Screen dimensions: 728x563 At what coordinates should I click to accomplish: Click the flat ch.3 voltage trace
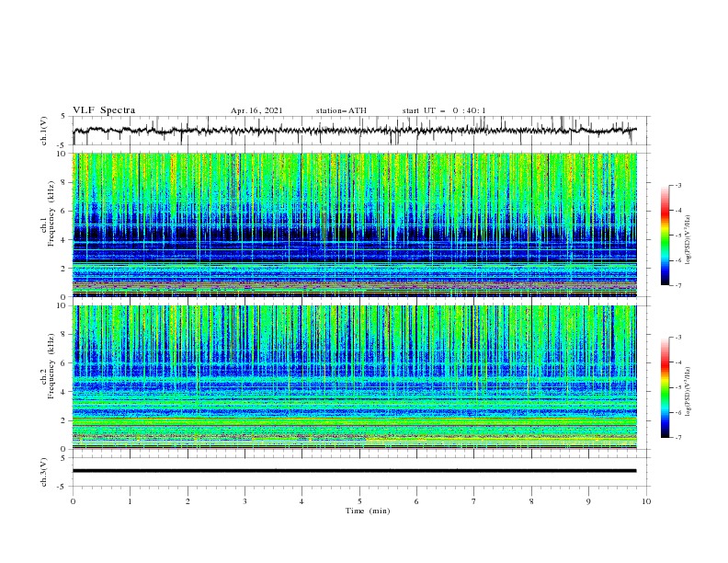click(355, 471)
